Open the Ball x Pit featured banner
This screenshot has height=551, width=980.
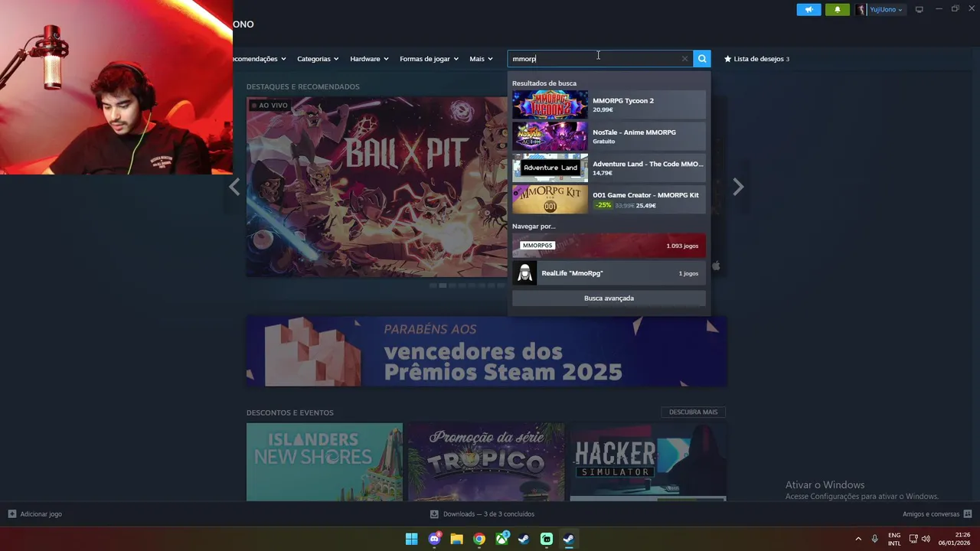click(x=377, y=187)
